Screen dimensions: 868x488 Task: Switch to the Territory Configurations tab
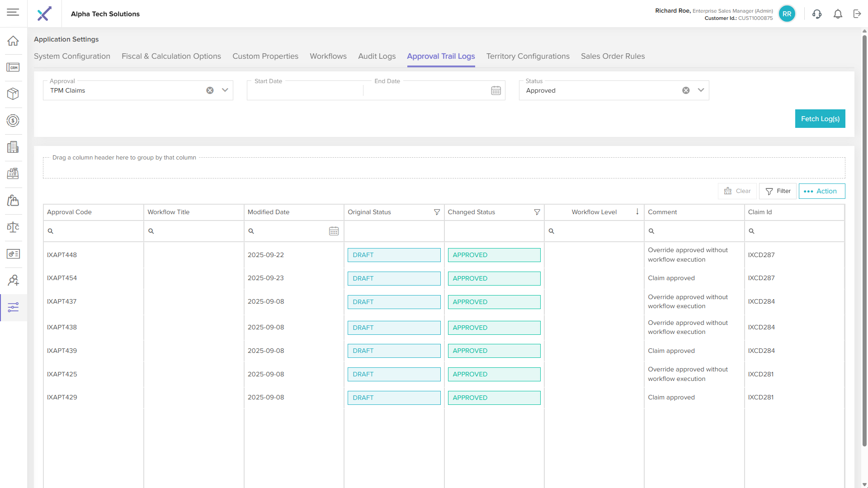click(x=528, y=56)
